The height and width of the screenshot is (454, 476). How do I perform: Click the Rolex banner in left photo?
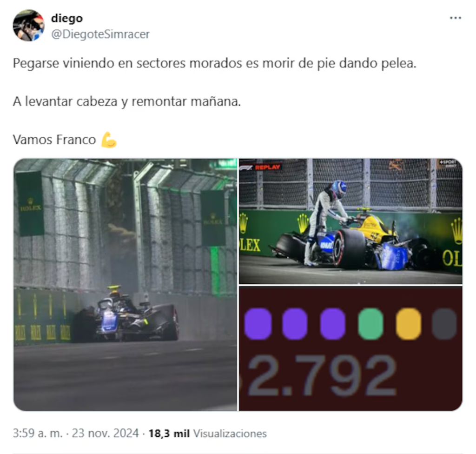[x=29, y=204]
